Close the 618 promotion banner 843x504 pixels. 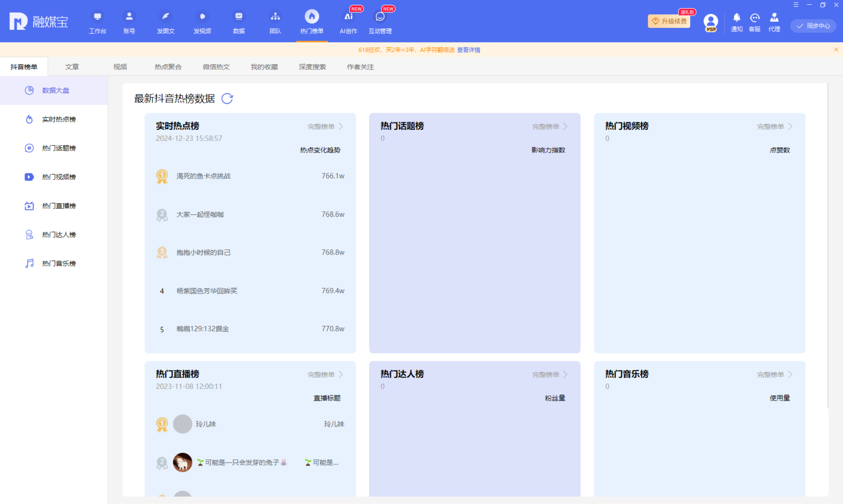pos(836,50)
